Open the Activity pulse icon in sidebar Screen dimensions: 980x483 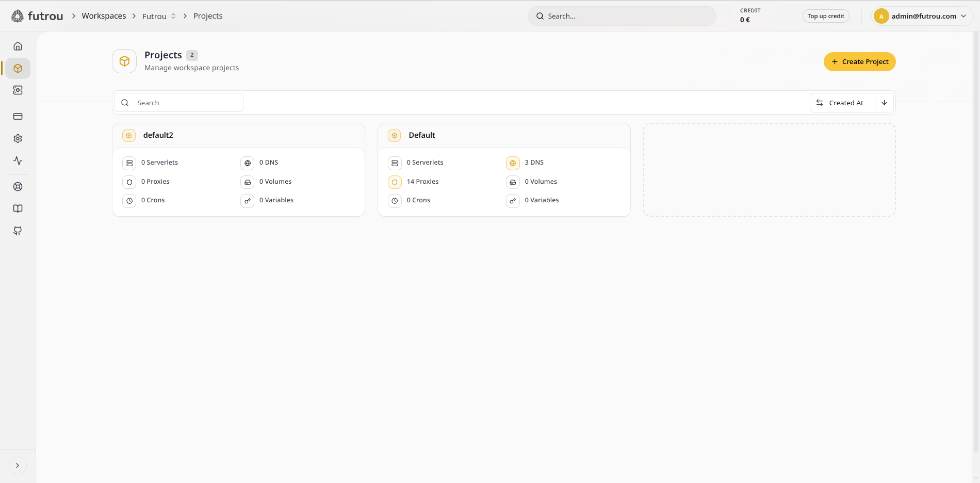(18, 160)
